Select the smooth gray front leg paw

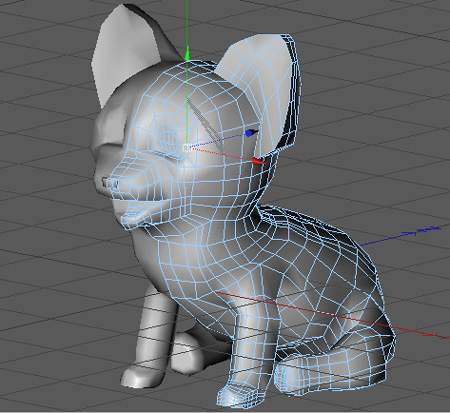click(x=143, y=377)
